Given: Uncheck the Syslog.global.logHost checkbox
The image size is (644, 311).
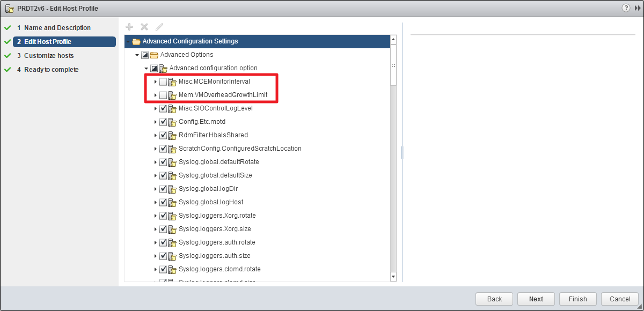Looking at the screenshot, I should (163, 202).
